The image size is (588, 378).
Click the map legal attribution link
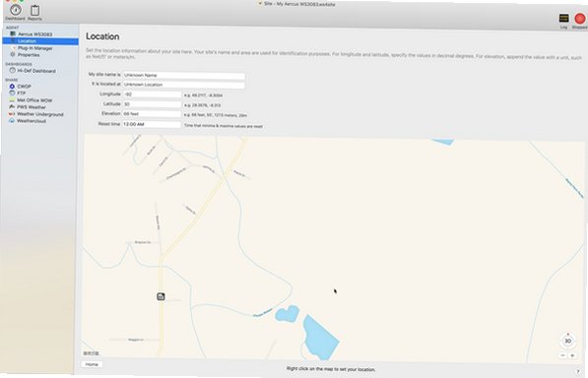coord(91,353)
